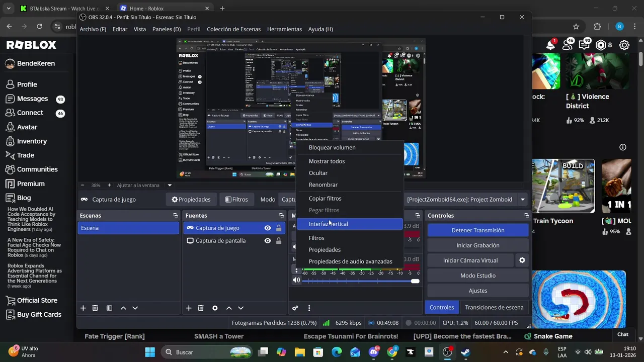Open the Colección de Escenas menu
The width and height of the screenshot is (644, 362).
[234, 29]
